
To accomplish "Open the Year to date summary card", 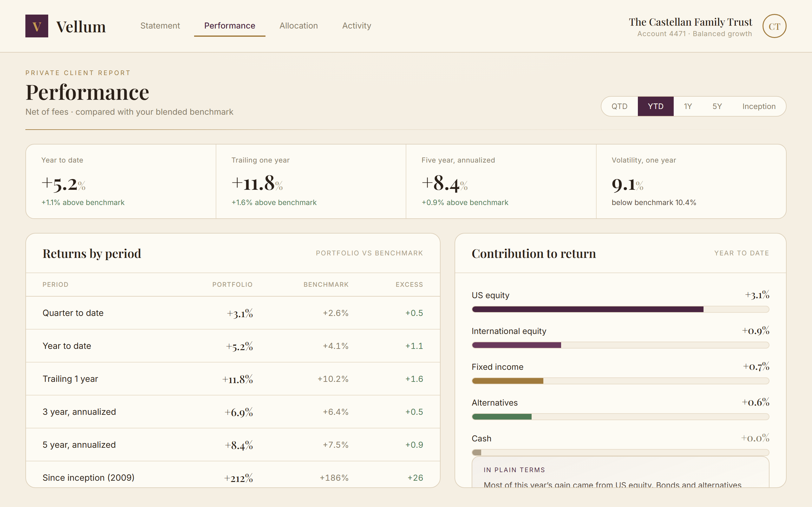I will [x=121, y=181].
